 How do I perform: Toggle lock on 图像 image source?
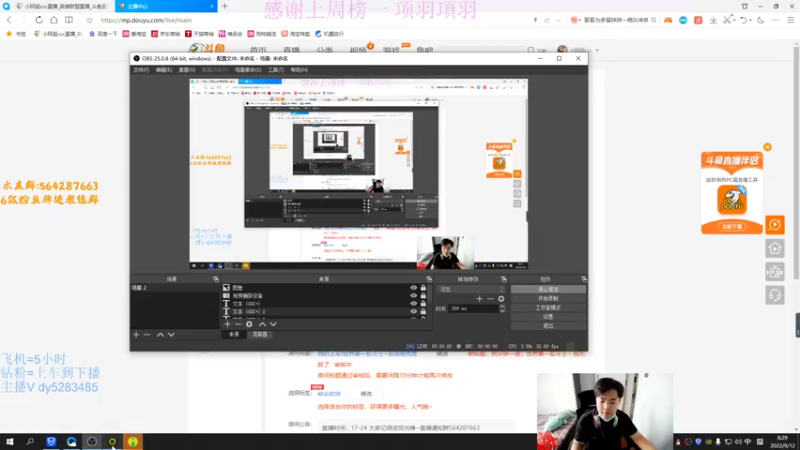click(423, 288)
